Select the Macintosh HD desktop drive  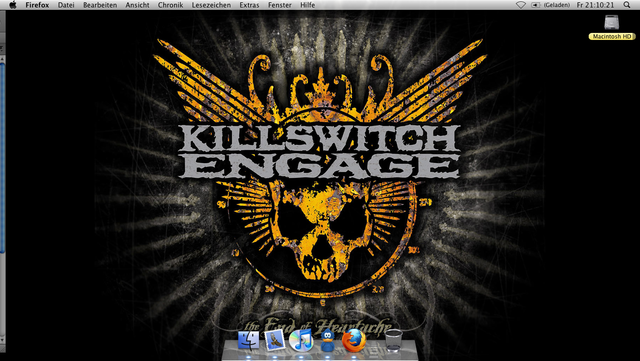click(612, 28)
